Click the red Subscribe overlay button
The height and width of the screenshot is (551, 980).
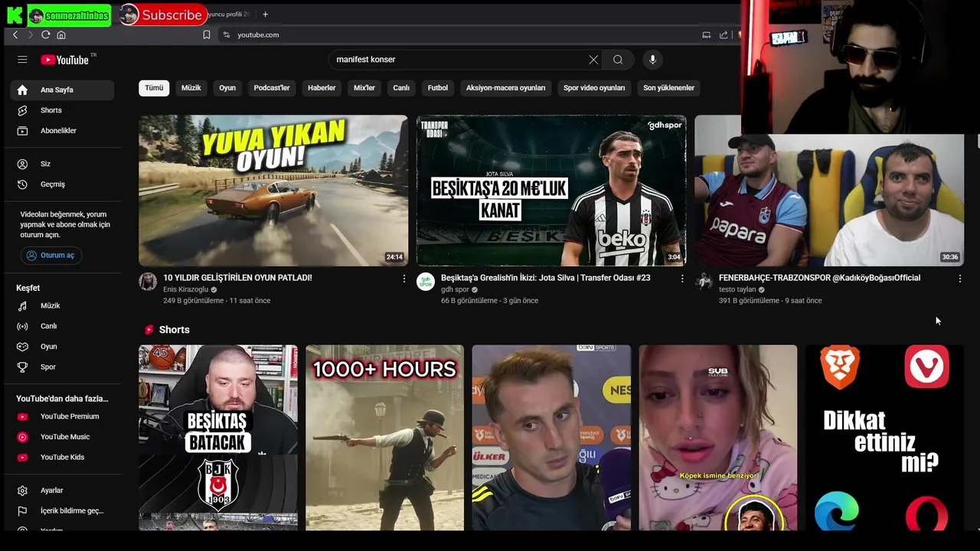click(x=162, y=15)
